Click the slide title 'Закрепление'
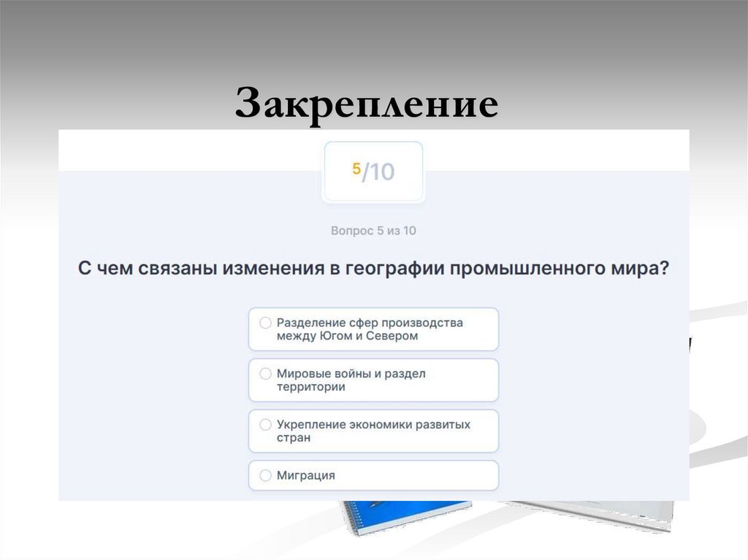 pyautogui.click(x=369, y=102)
